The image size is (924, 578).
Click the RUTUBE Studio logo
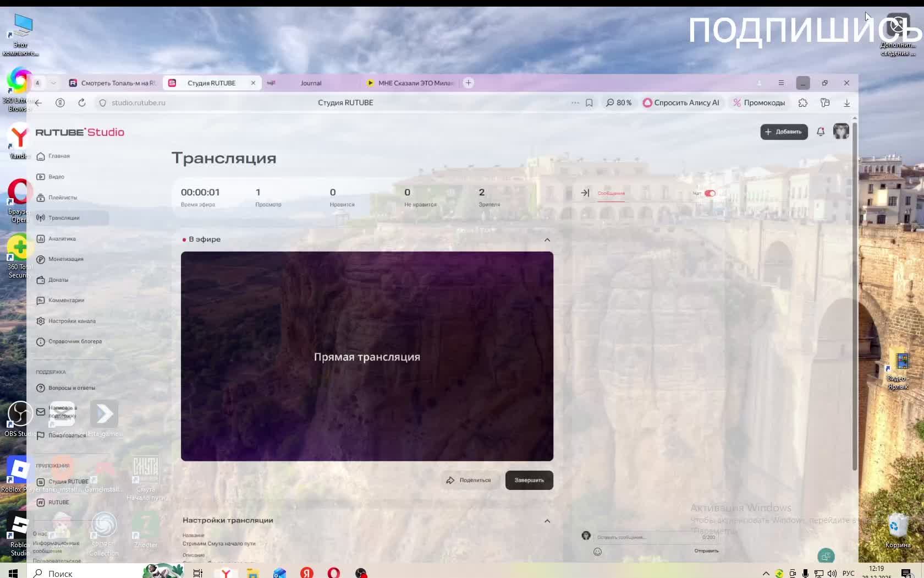tap(80, 132)
